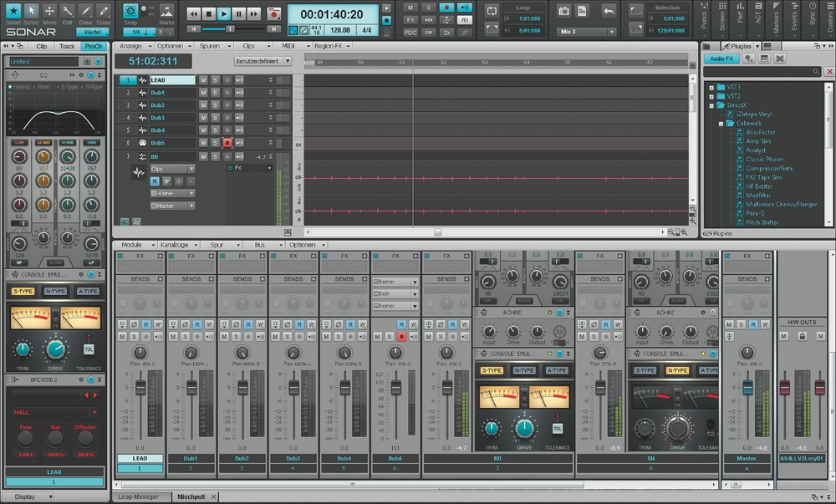Open the Master output dropdown on BD track
This screenshot has height=504, width=836.
coord(172,206)
